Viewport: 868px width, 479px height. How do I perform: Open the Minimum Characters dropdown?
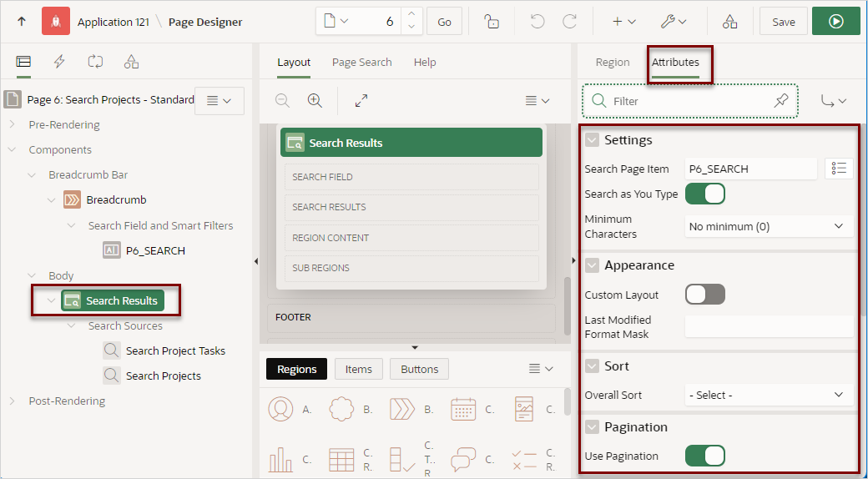click(x=769, y=226)
